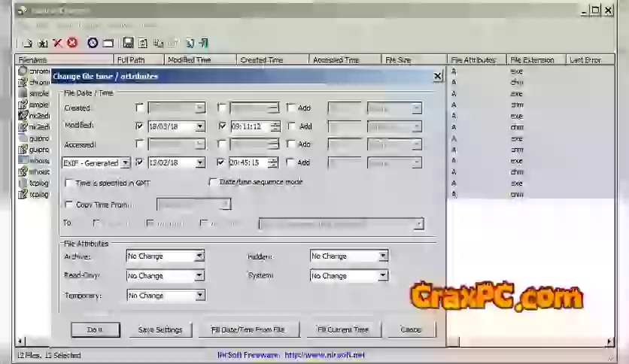The width and height of the screenshot is (629, 364).
Task: Uncheck the EXIF row date checkbox
Action: 139,162
